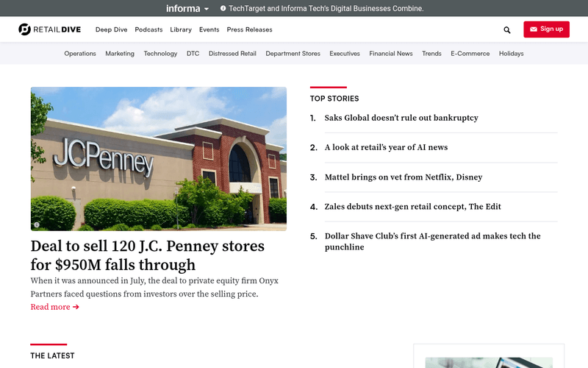Open Deep Dive menu item
Image resolution: width=588 pixels, height=368 pixels.
click(112, 29)
